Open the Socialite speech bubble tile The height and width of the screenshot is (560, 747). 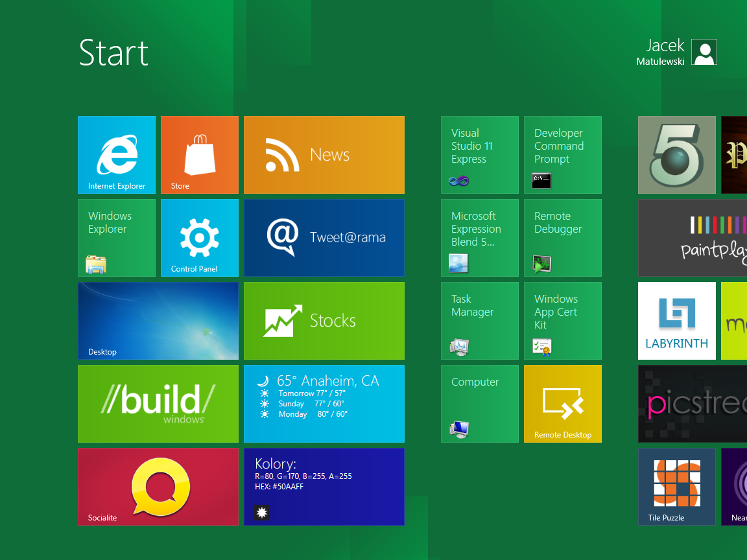point(158,487)
